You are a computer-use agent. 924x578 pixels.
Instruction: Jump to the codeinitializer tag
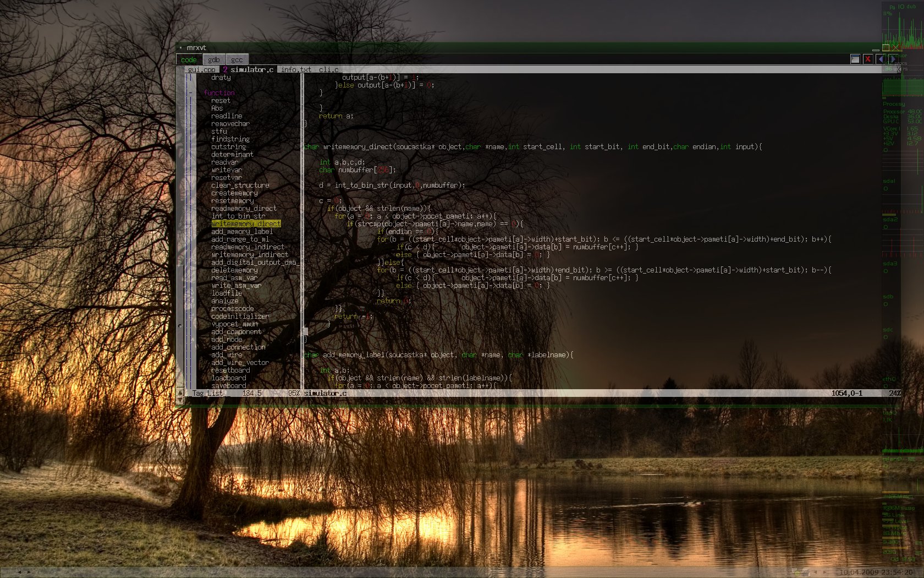[x=240, y=316]
